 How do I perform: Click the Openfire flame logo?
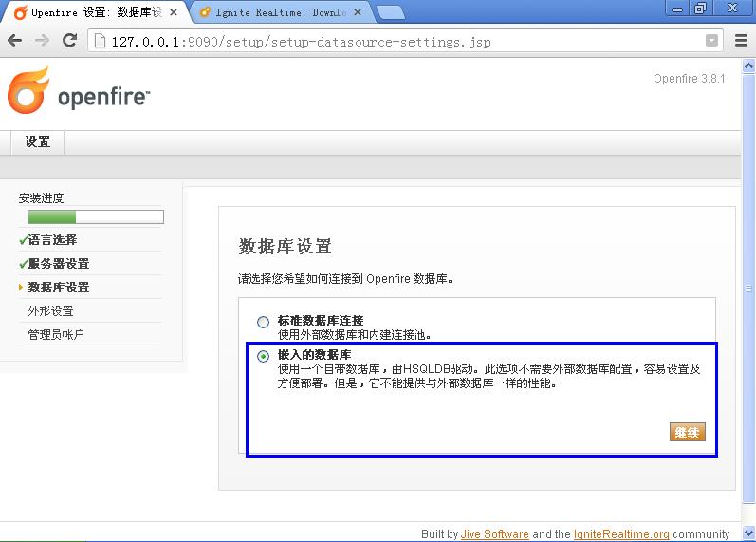(x=28, y=90)
